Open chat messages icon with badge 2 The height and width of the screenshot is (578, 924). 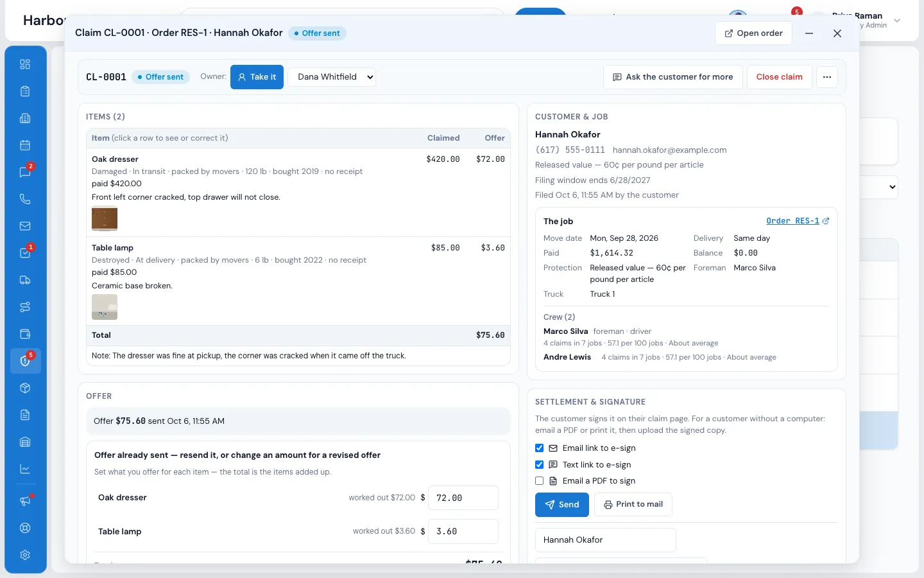click(x=25, y=172)
